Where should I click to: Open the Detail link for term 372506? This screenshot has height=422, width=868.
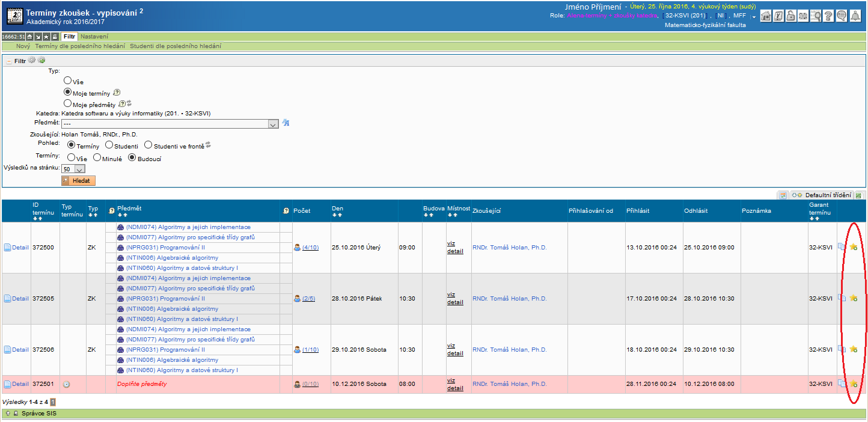tap(20, 350)
